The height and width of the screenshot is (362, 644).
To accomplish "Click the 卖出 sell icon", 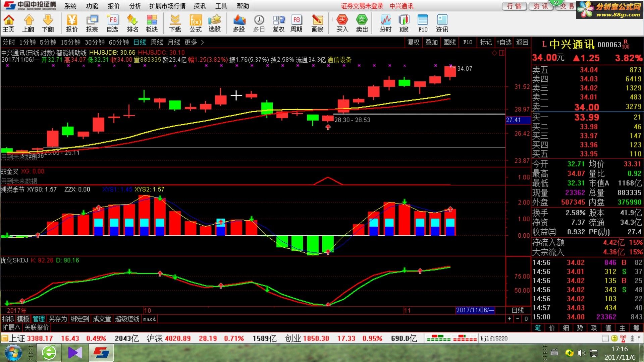I will point(362,24).
